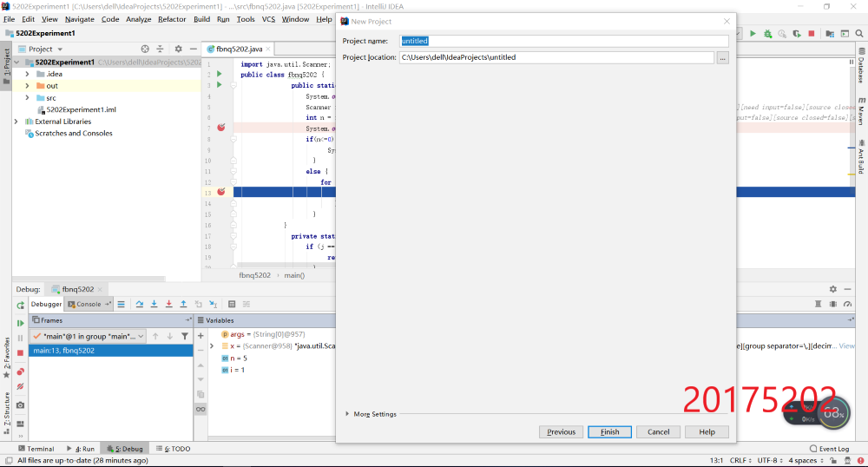Expand variable x Scanner@958 node

[x=212, y=346]
